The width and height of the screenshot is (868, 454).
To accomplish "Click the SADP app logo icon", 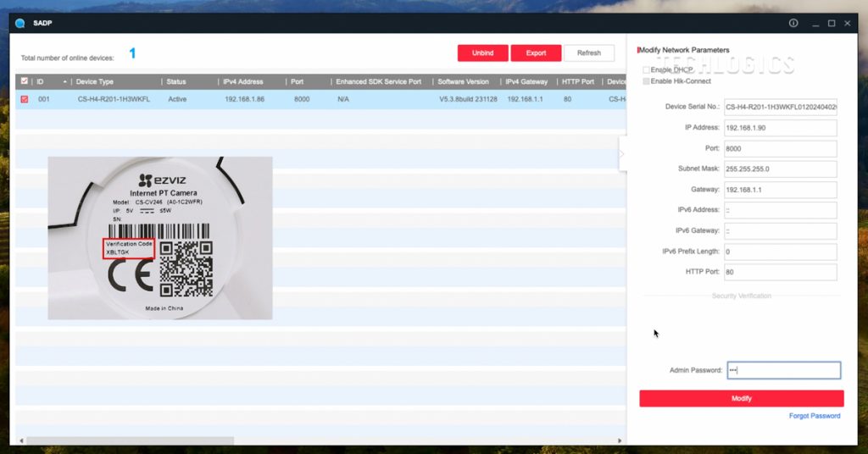I will click(20, 24).
